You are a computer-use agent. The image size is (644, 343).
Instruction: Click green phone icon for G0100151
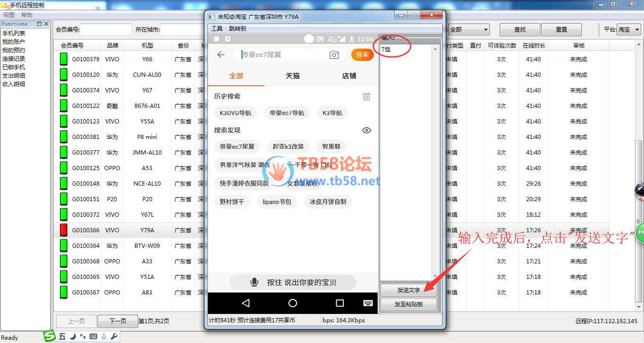coord(64,199)
